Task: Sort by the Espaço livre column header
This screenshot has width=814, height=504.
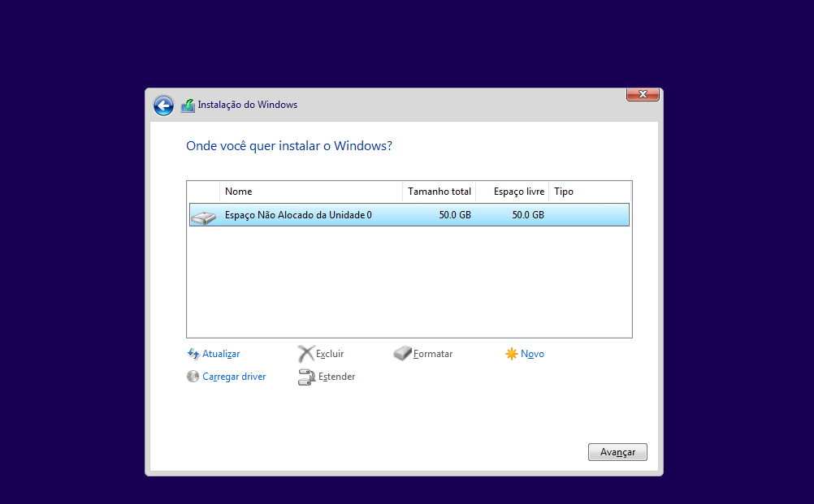Action: tap(513, 192)
